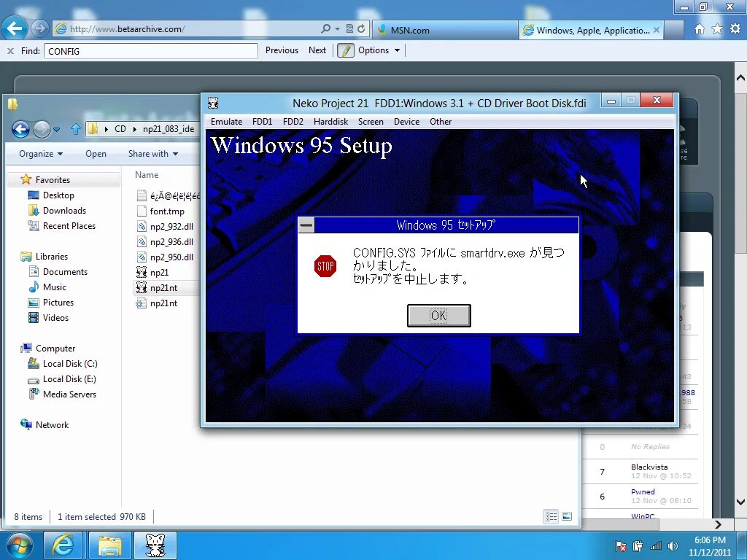
Task: Open the Internet Explorer home icon
Action: [700, 29]
